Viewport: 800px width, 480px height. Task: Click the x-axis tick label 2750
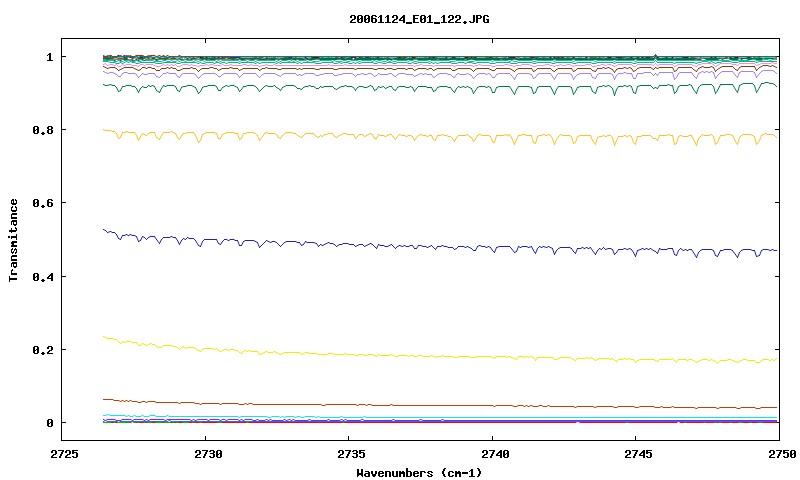pyautogui.click(x=782, y=453)
